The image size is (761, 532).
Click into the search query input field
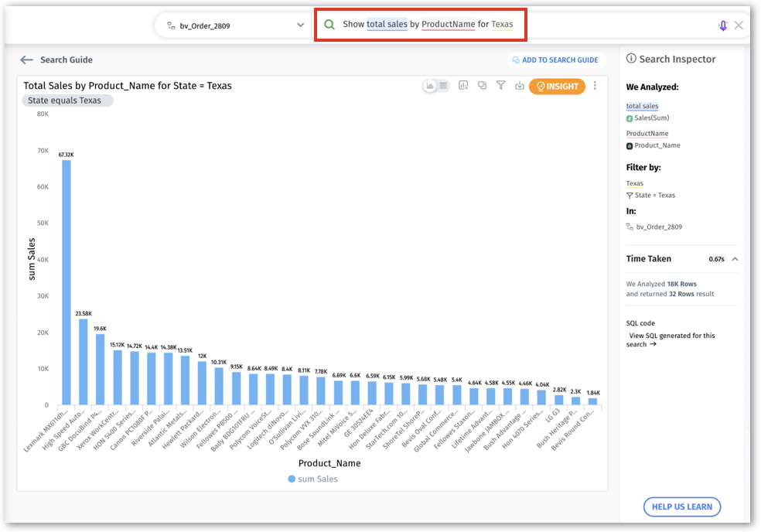tap(603, 25)
